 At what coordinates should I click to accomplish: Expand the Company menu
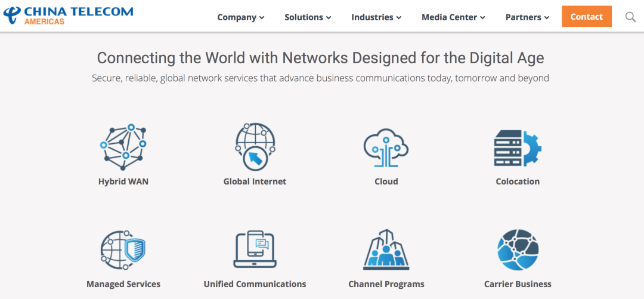(x=241, y=17)
